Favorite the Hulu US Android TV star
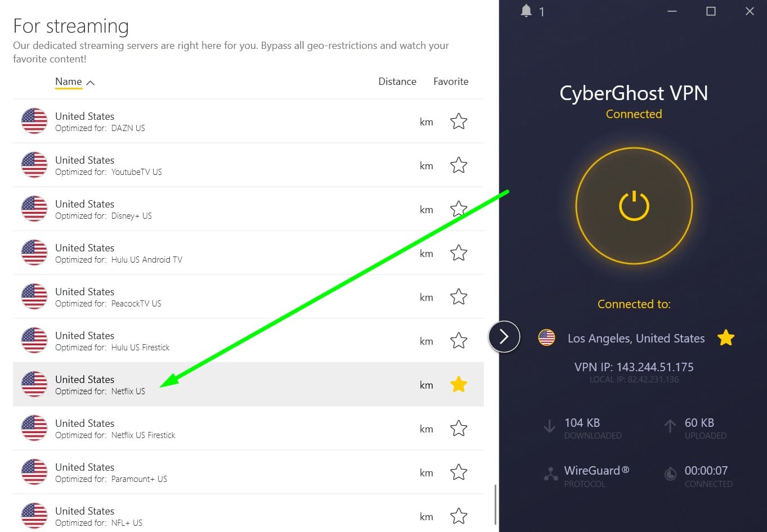 (x=459, y=253)
